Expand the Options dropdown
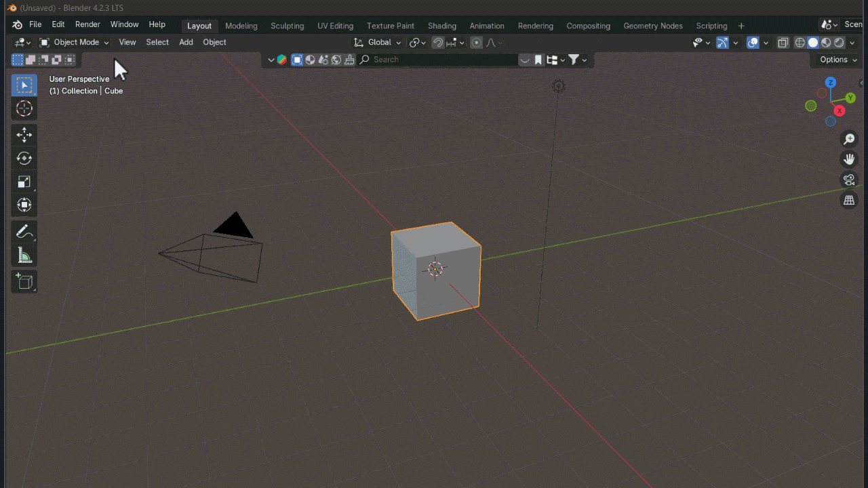868x488 pixels. pos(838,60)
